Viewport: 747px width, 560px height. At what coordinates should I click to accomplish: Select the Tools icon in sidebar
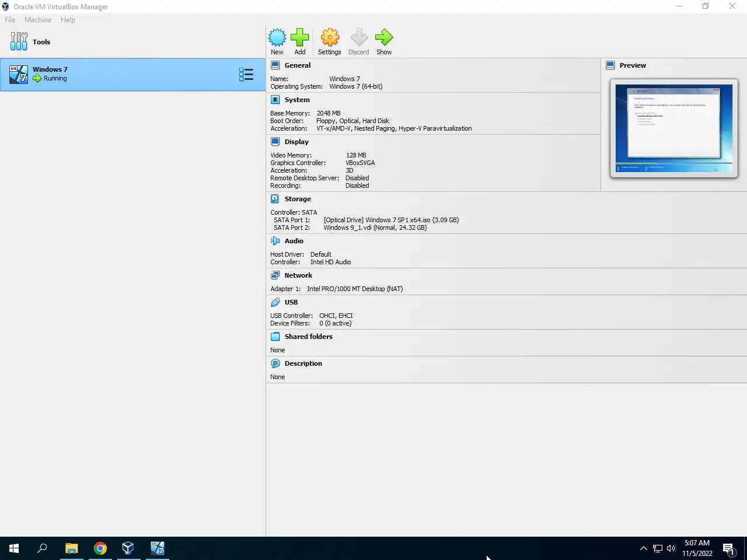[19, 41]
